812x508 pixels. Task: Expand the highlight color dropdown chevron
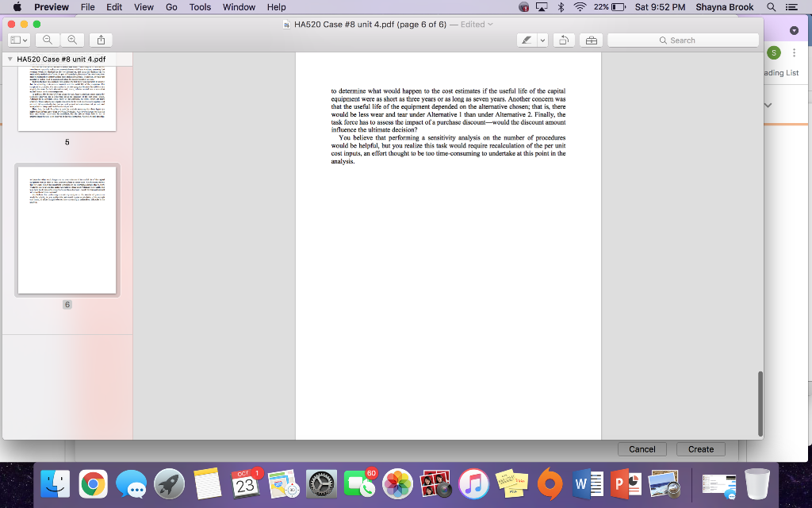pyautogui.click(x=542, y=39)
